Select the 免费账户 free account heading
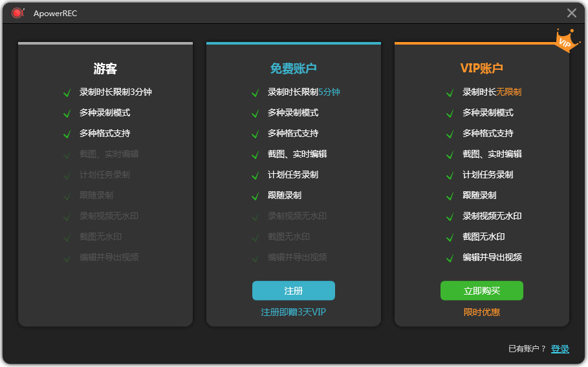Screen dimensions: 588x367 pyautogui.click(x=293, y=68)
